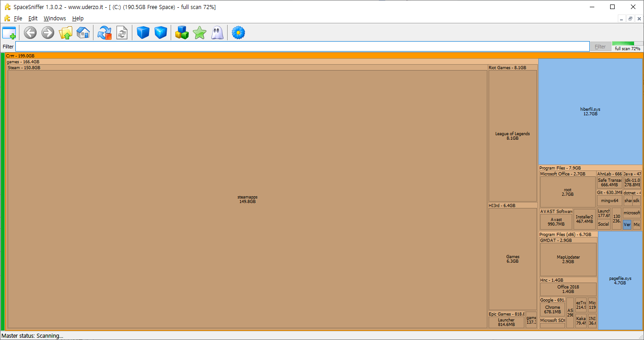The image size is (644, 340).
Task: Click the blue flower icon
Action: [x=238, y=33]
